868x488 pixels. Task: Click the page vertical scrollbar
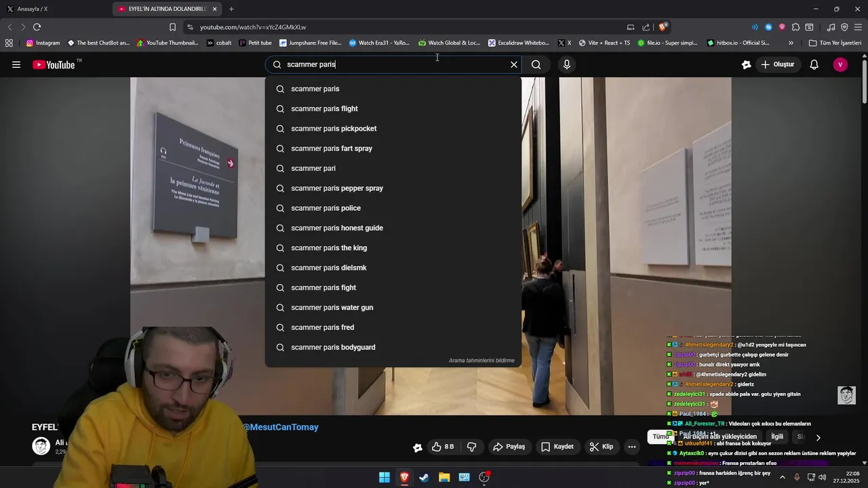click(865, 81)
